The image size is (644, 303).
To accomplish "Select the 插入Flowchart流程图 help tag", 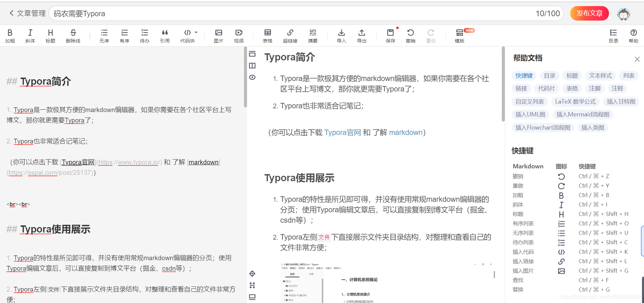I will pyautogui.click(x=543, y=128).
